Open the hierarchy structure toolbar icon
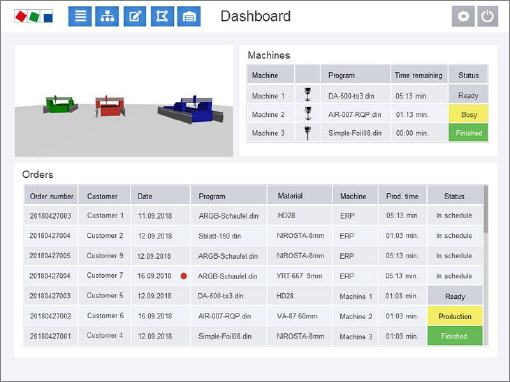The width and height of the screenshot is (510, 382). coord(107,16)
